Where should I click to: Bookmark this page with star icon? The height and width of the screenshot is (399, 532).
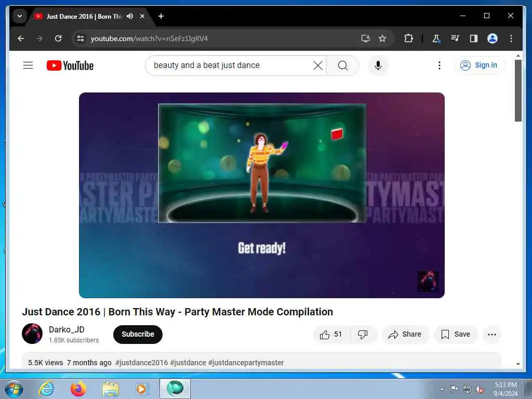(x=382, y=38)
